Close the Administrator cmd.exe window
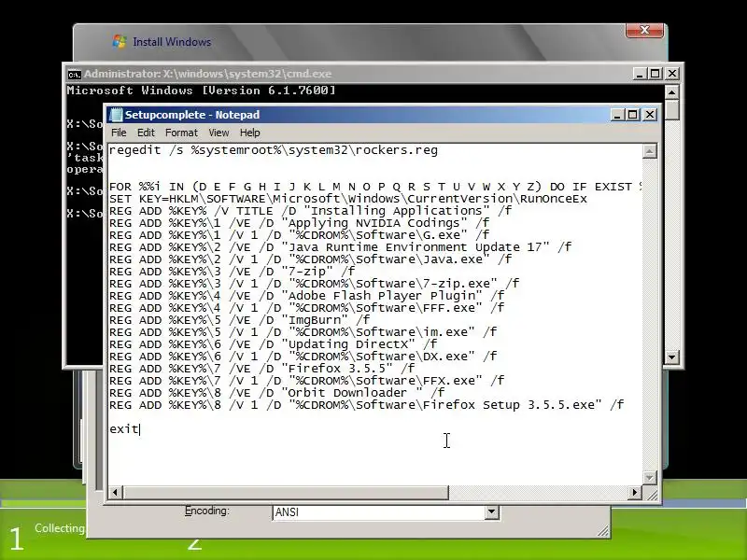The width and height of the screenshot is (747, 560). point(672,74)
